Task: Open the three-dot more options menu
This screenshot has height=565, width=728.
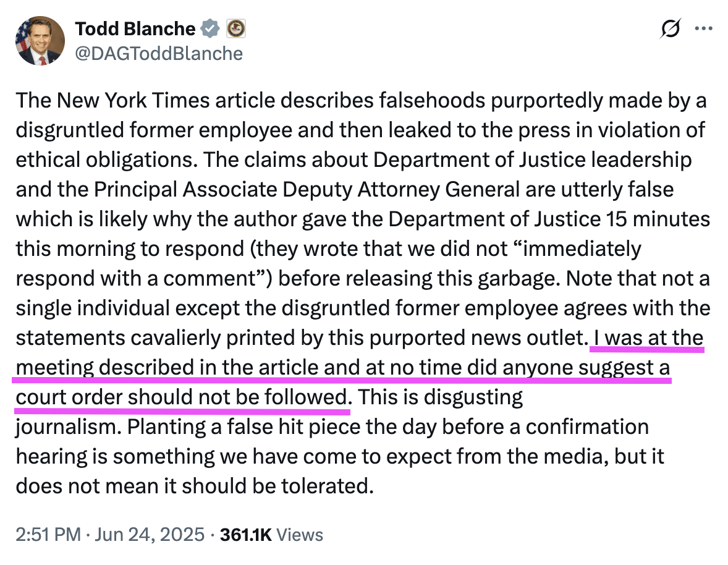Action: (x=703, y=29)
